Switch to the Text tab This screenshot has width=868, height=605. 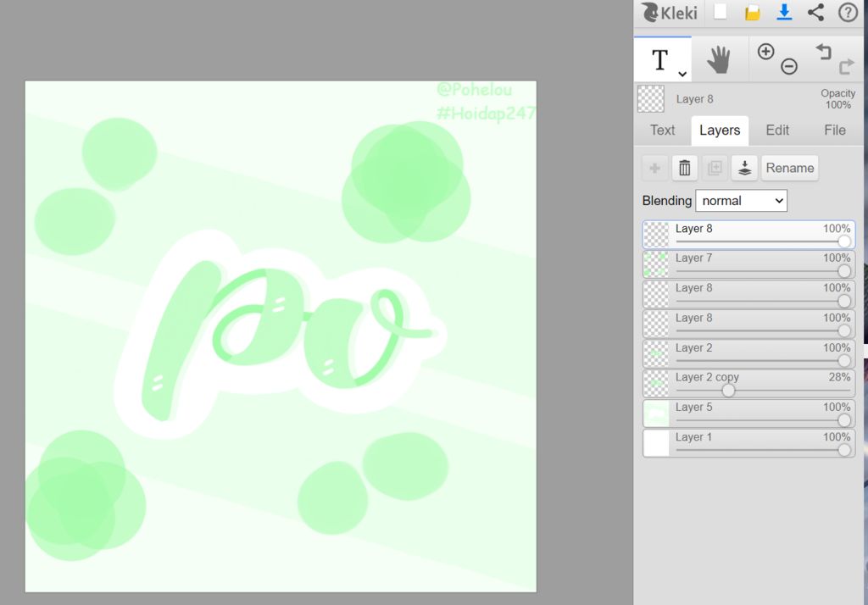662,130
